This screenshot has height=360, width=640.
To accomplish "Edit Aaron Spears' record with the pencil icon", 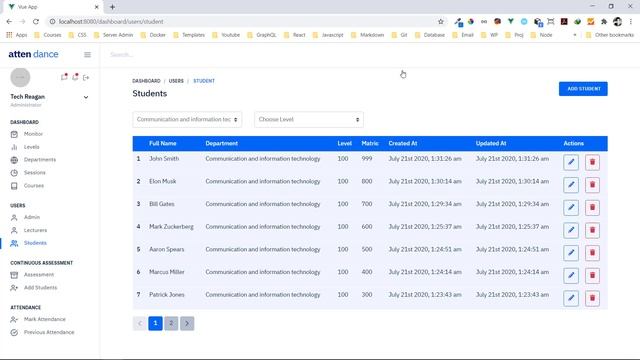I will pyautogui.click(x=571, y=253).
